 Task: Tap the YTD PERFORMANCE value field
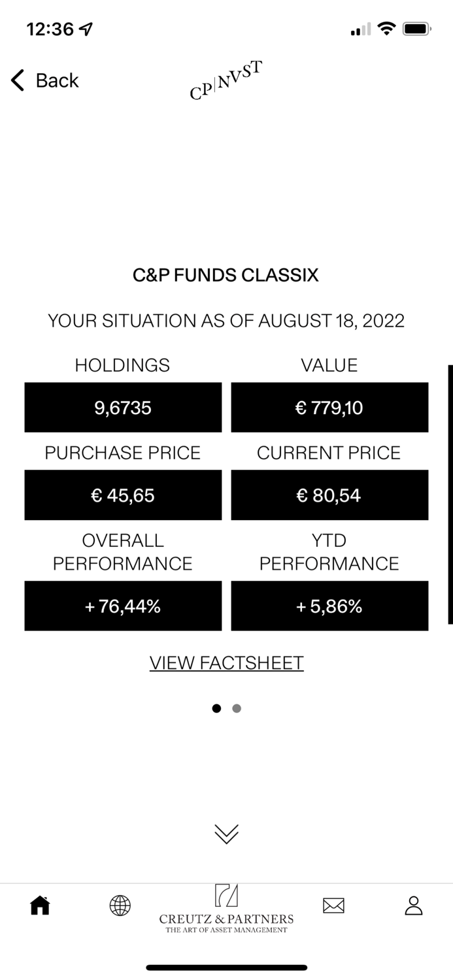[329, 606]
